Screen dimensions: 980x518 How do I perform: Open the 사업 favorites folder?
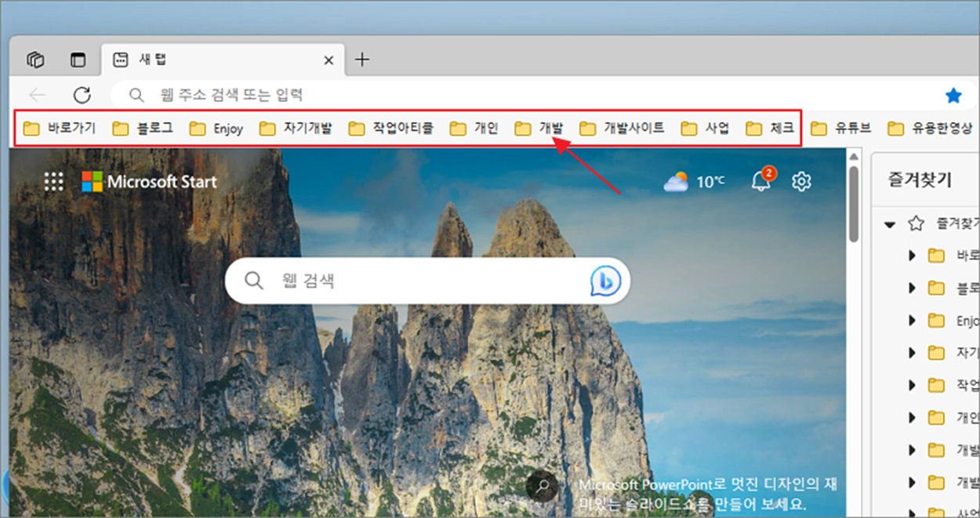point(705,129)
